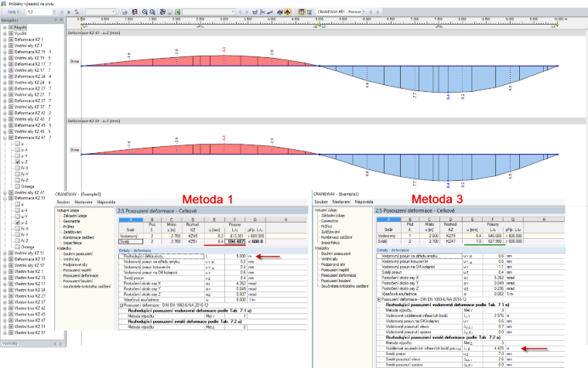Switch to the Výsledky navigator tab
This screenshot has width=588, height=368.
pos(10,343)
